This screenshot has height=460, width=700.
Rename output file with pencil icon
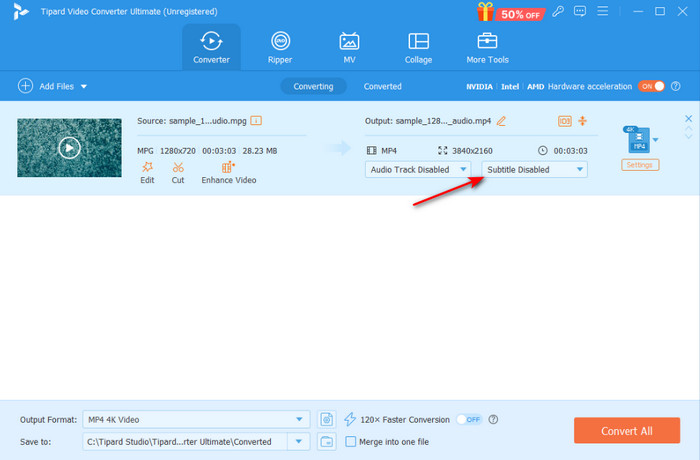coord(501,121)
